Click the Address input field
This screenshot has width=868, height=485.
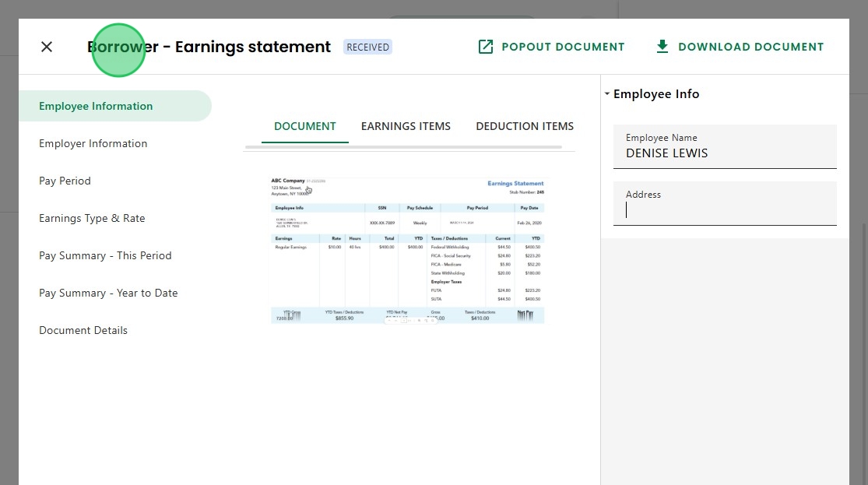point(725,204)
